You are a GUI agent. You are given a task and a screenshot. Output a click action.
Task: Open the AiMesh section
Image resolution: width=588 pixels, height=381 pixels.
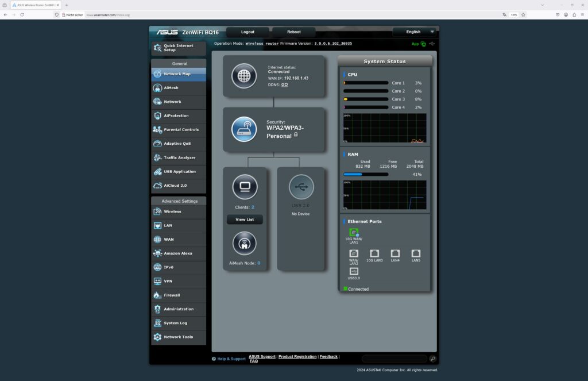[x=179, y=88]
